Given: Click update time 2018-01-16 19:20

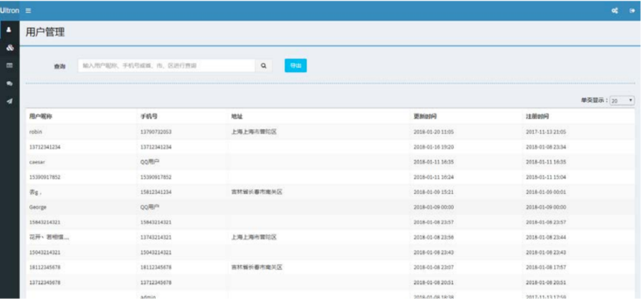Looking at the screenshot, I should click(x=434, y=147).
